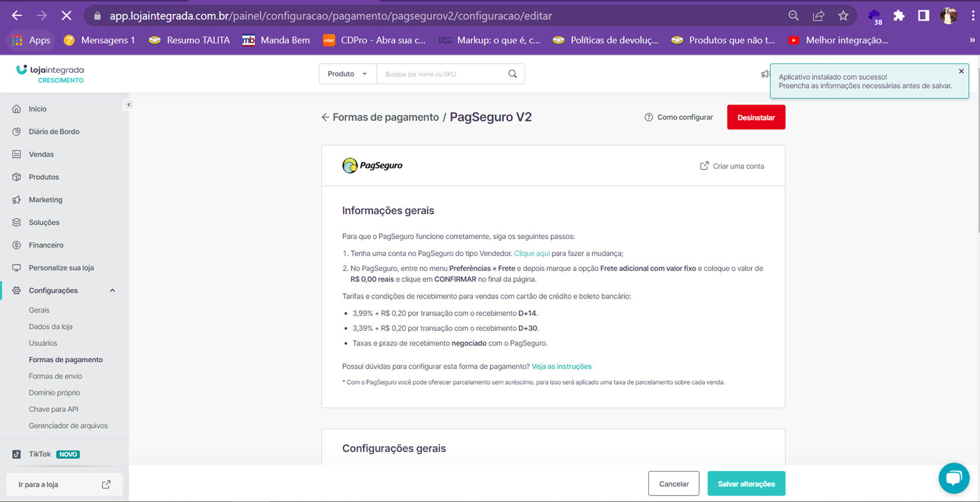Close the success notification toast
Screen dimensions: 980x502
pyautogui.click(x=961, y=71)
